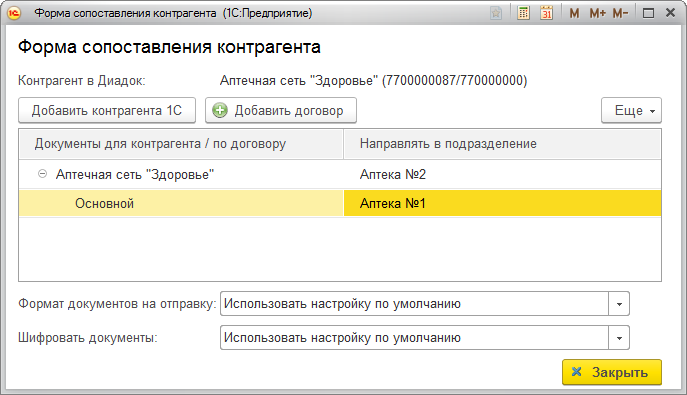The width and height of the screenshot is (687, 395).
Task: Open the calculator from the title bar
Action: (x=523, y=13)
